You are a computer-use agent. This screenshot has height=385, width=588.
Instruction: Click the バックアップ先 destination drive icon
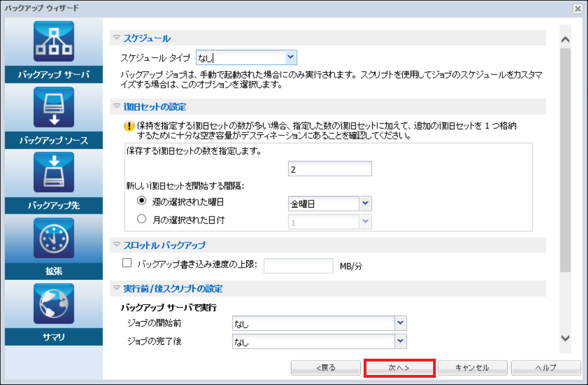pos(54,172)
